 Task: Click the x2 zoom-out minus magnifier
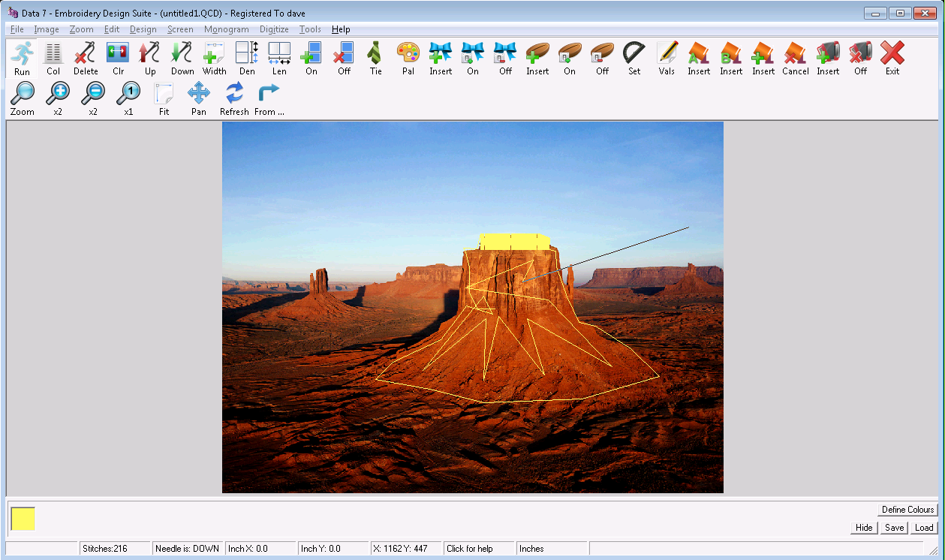pyautogui.click(x=93, y=93)
